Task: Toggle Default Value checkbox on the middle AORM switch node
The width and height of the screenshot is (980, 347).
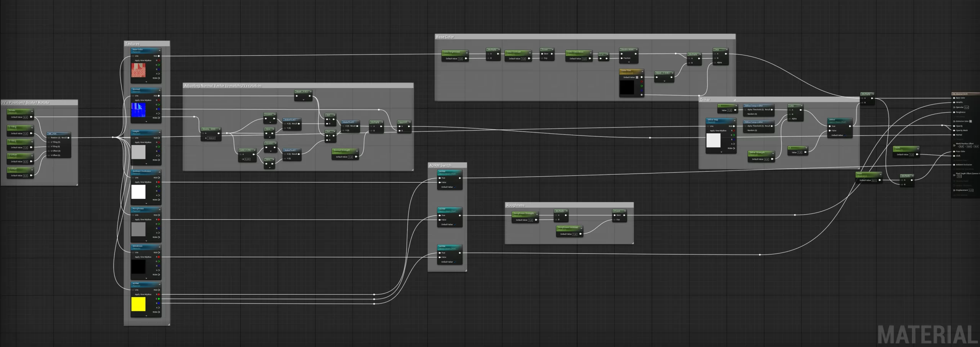Action: click(x=455, y=224)
